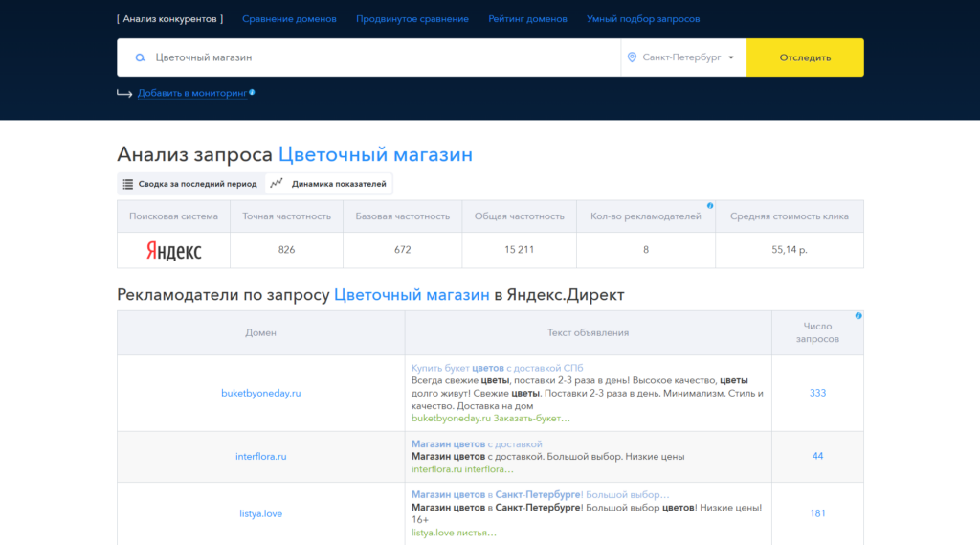Click the Общая частотность column header
Screen dimensions: 980x545
click(x=519, y=216)
